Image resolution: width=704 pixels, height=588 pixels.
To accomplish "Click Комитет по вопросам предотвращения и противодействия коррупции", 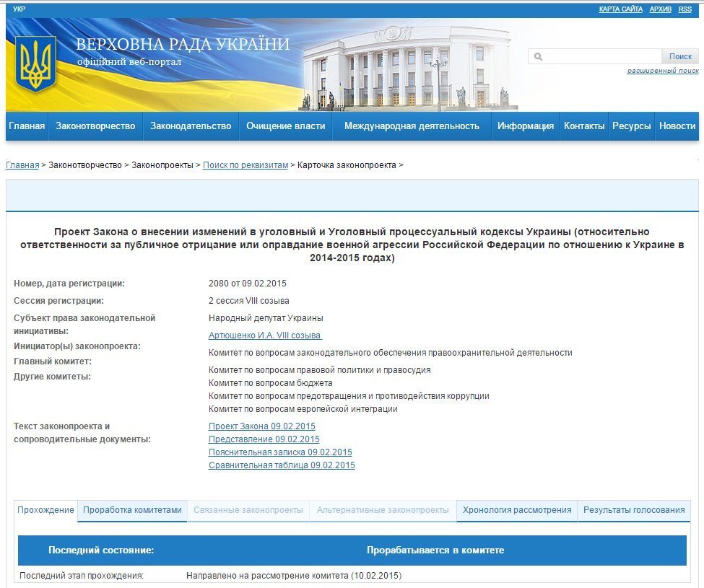I will tap(349, 396).
